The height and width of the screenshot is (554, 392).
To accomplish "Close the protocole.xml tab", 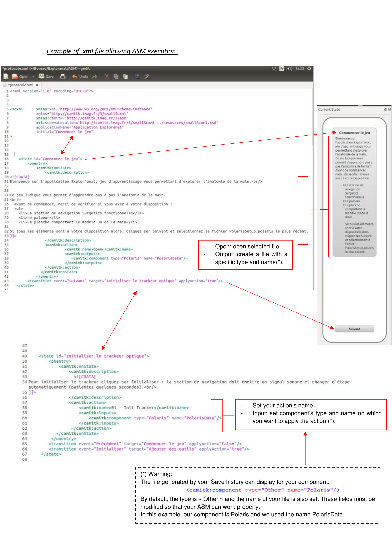I will pyautogui.click(x=37, y=85).
